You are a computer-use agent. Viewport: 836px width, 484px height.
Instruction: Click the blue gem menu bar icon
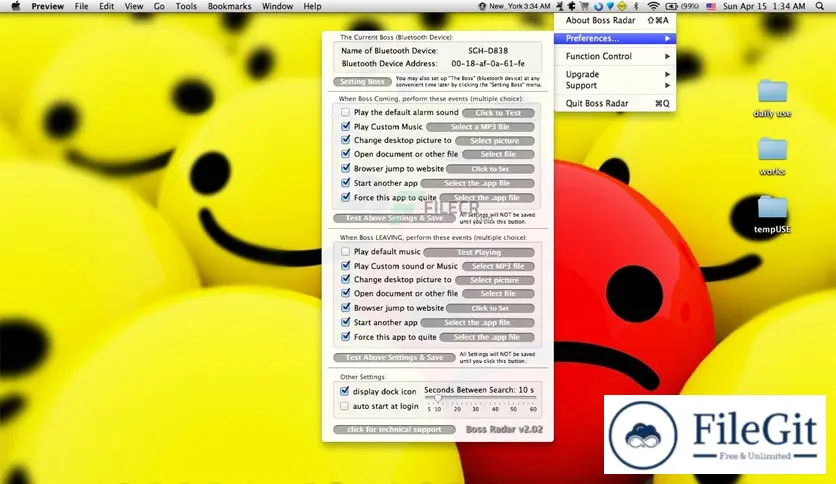click(x=610, y=6)
